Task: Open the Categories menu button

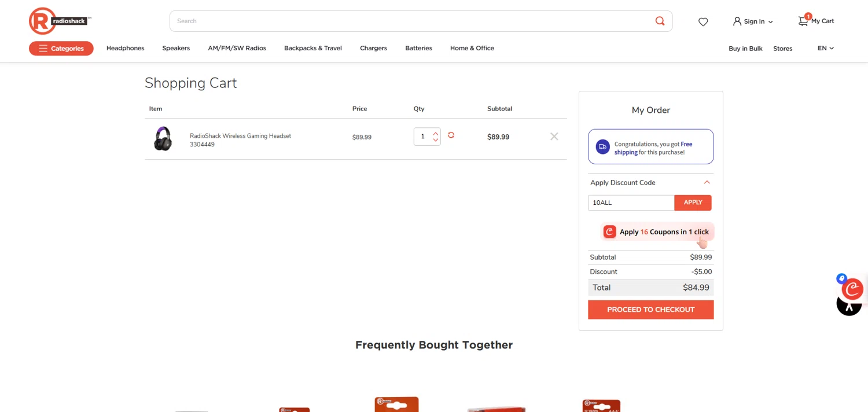Action: coord(61,49)
